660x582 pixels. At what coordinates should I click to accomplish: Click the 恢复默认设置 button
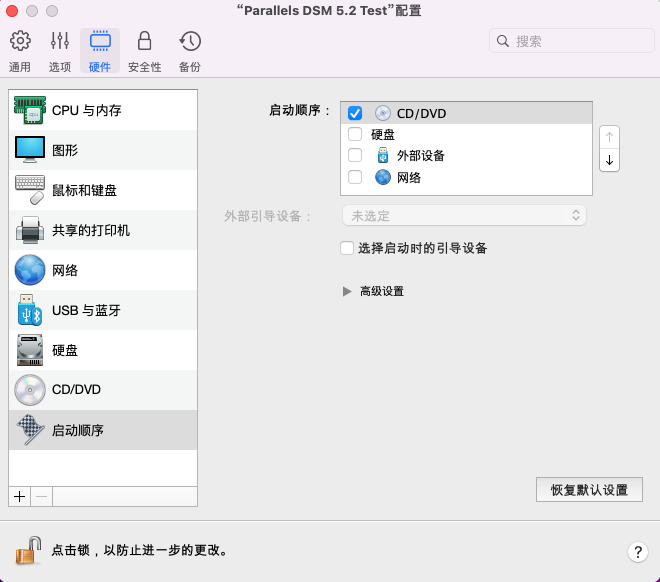589,489
